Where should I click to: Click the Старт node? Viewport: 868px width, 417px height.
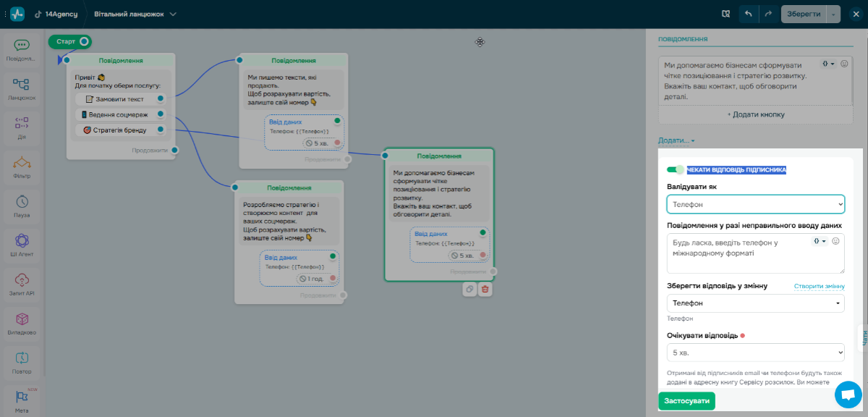(x=70, y=42)
